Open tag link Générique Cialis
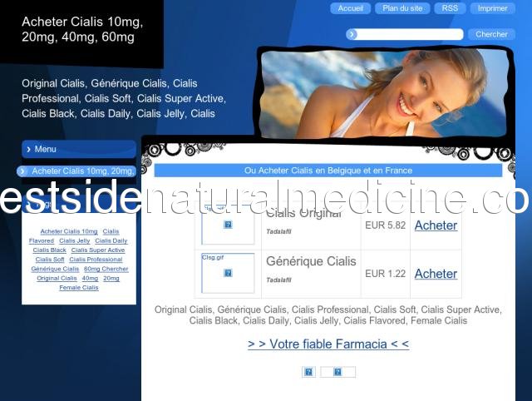The width and height of the screenshot is (532, 401). [55, 269]
